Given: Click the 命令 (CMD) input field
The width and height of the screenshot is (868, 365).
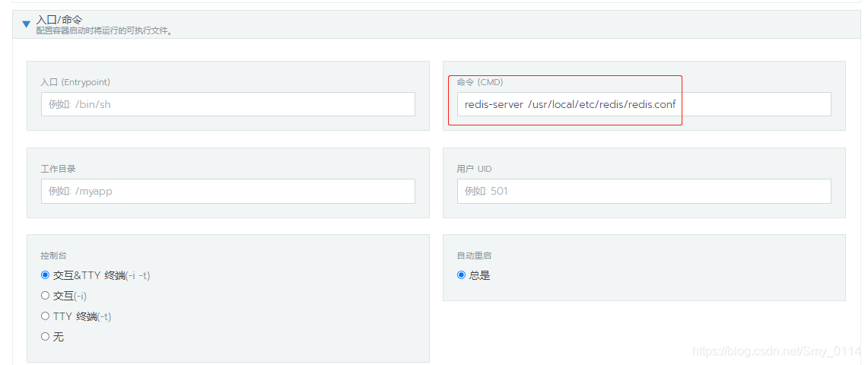Looking at the screenshot, I should pos(644,104).
